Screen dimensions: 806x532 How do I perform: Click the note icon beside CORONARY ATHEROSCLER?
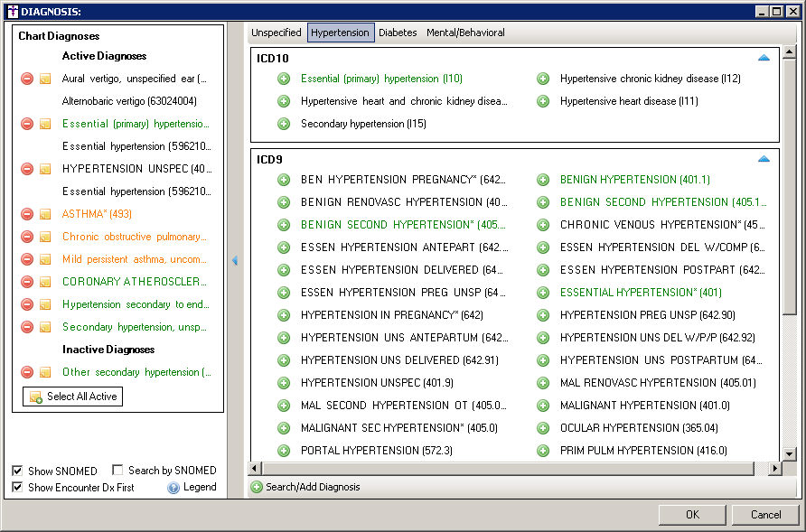[44, 282]
